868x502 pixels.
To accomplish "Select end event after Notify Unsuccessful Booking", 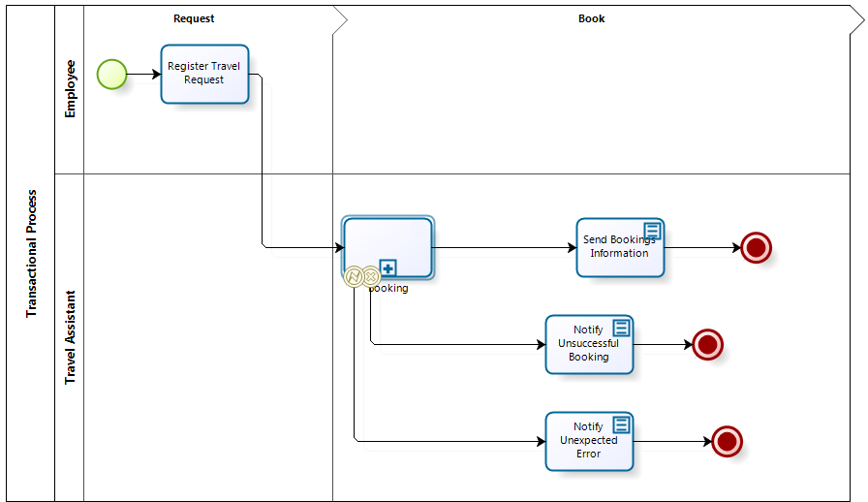I will point(707,344).
